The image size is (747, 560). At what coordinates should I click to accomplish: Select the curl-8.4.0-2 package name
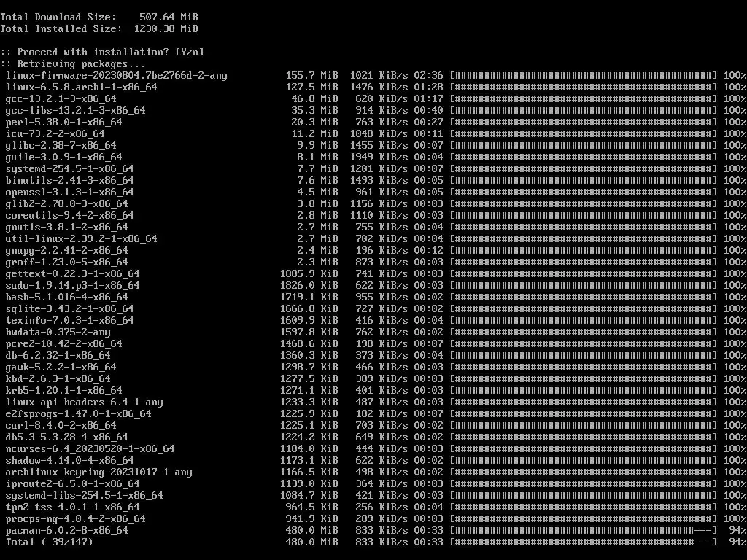click(x=61, y=425)
